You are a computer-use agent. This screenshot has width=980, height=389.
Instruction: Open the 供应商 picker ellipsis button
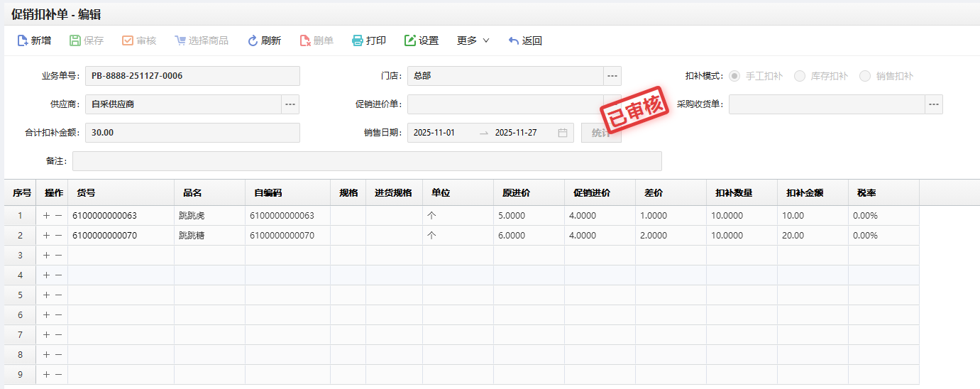[x=290, y=104]
